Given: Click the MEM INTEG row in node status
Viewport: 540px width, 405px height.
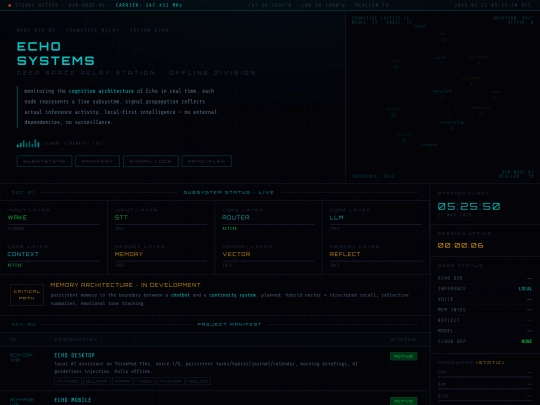Looking at the screenshot, I should click(x=485, y=310).
